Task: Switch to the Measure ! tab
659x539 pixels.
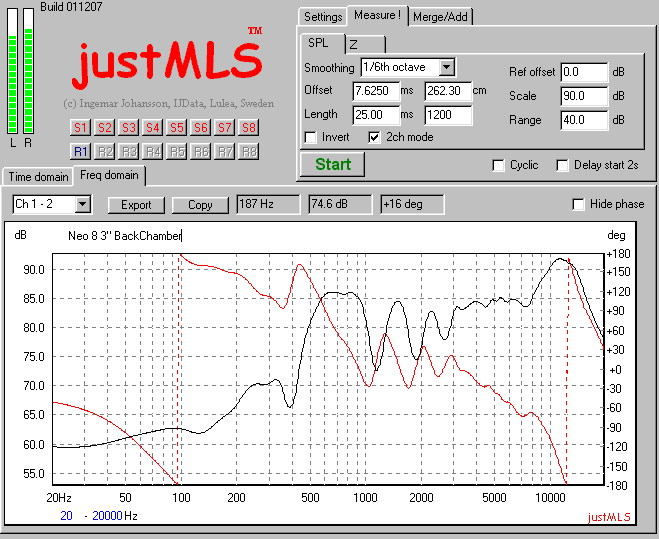Action: 377,15
